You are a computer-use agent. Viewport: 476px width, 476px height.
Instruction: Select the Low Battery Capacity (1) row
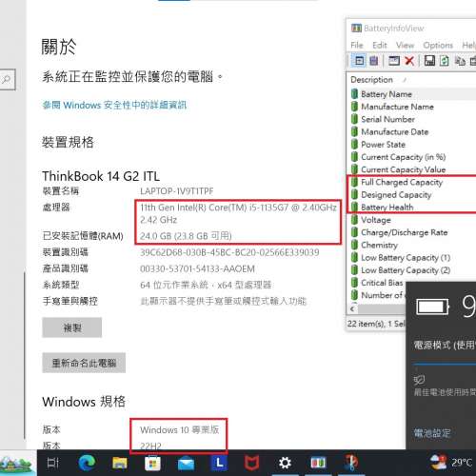coord(412,257)
